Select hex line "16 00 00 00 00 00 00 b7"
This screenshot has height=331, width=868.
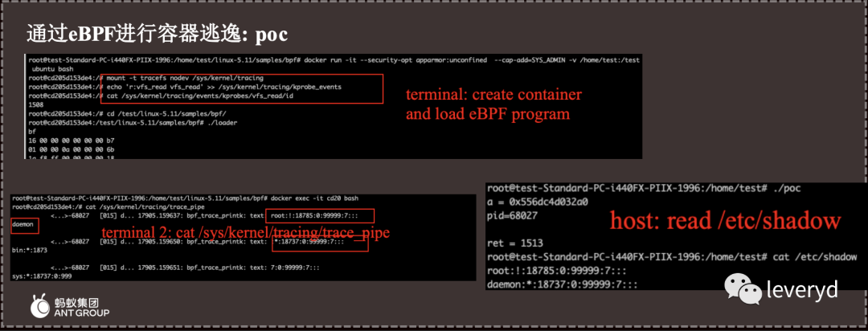pyautogui.click(x=71, y=141)
